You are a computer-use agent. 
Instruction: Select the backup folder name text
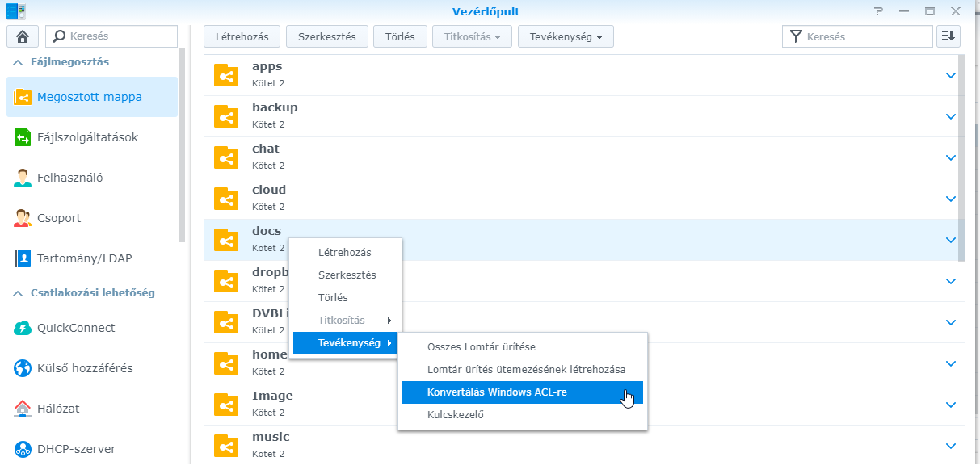[x=275, y=107]
